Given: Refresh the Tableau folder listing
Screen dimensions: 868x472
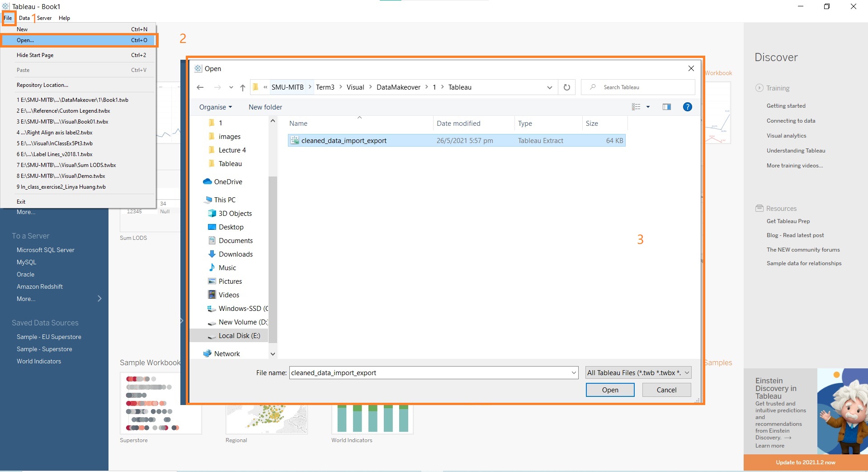Looking at the screenshot, I should click(x=567, y=87).
